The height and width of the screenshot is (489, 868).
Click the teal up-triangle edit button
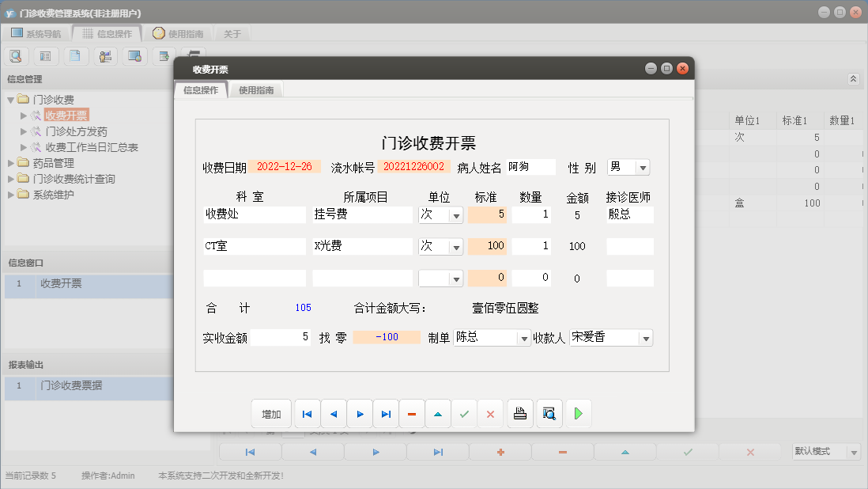tap(438, 414)
